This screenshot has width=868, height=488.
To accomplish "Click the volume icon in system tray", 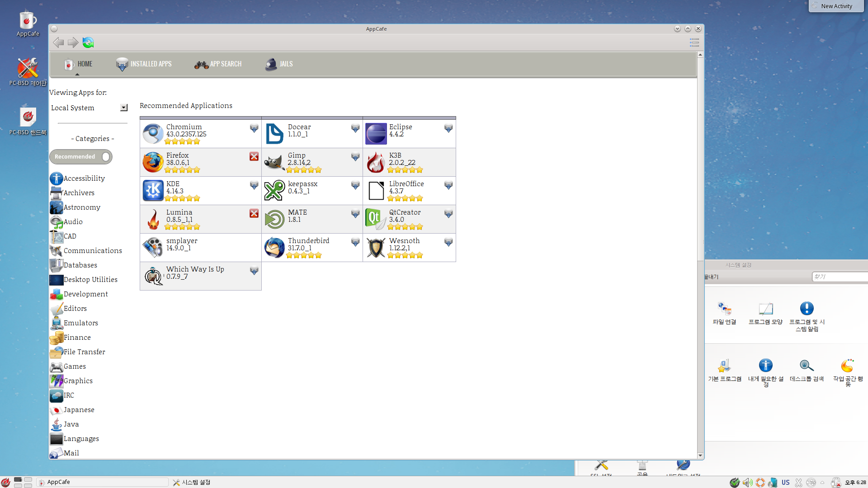I will (x=747, y=483).
